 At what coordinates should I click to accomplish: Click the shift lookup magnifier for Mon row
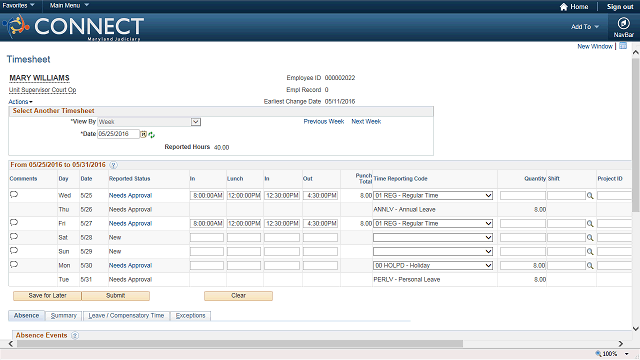coord(590,266)
